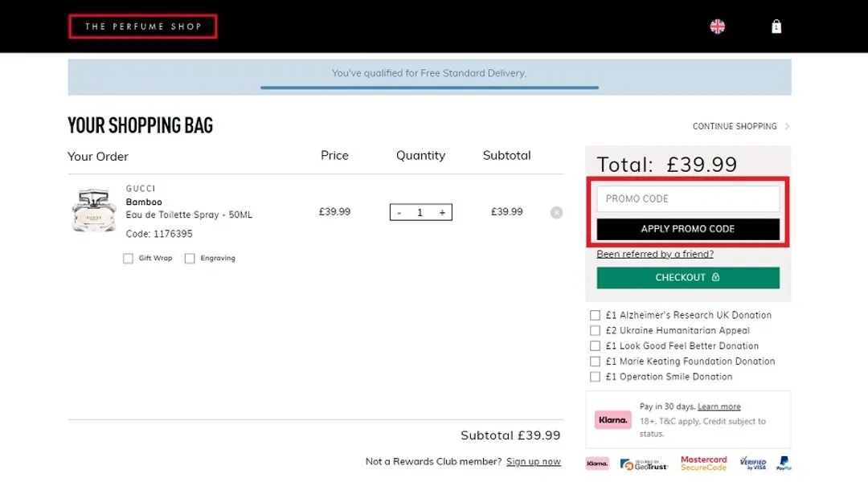This screenshot has height=482, width=868.
Task: Click the PayPal badge icon
Action: click(x=784, y=464)
